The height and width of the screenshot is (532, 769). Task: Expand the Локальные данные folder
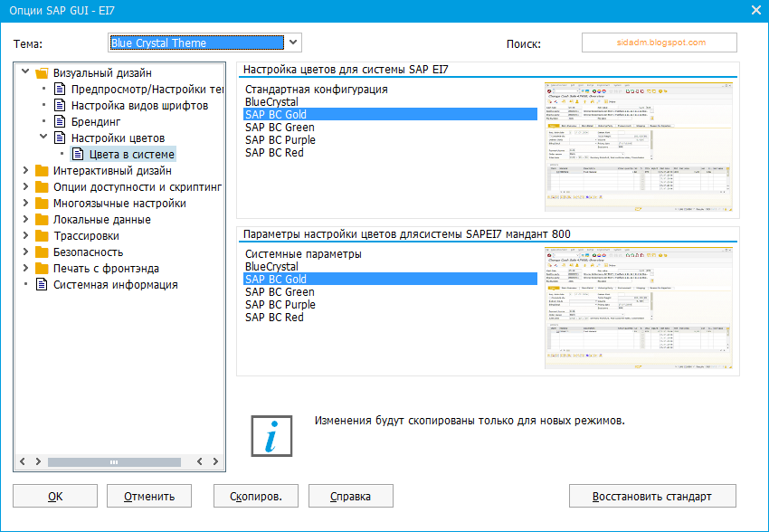(25, 219)
